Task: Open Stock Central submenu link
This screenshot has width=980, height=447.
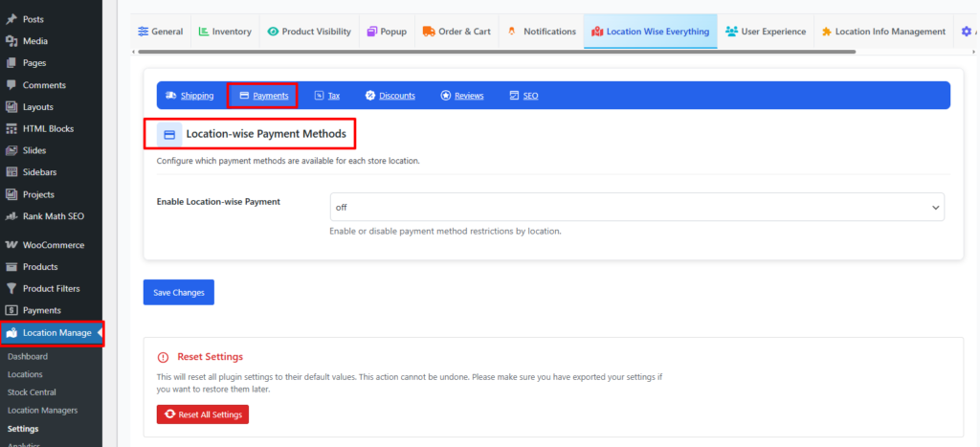Action: click(32, 392)
